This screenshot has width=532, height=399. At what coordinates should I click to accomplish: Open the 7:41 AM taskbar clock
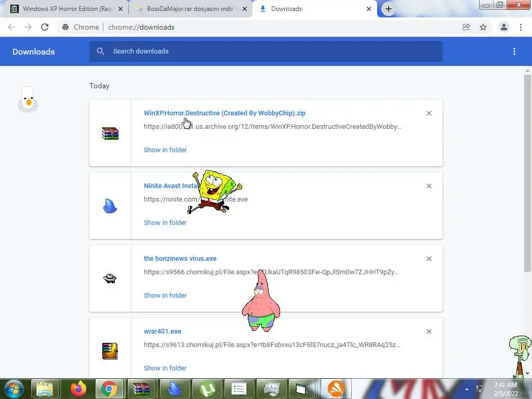pyautogui.click(x=506, y=389)
